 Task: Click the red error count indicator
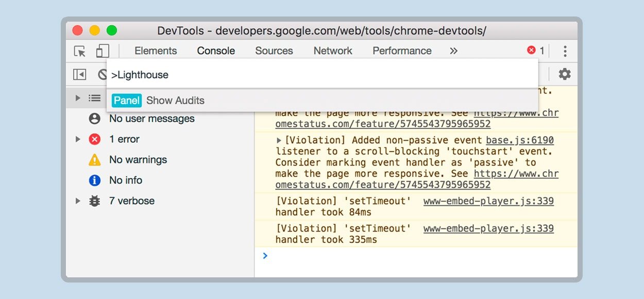point(535,51)
